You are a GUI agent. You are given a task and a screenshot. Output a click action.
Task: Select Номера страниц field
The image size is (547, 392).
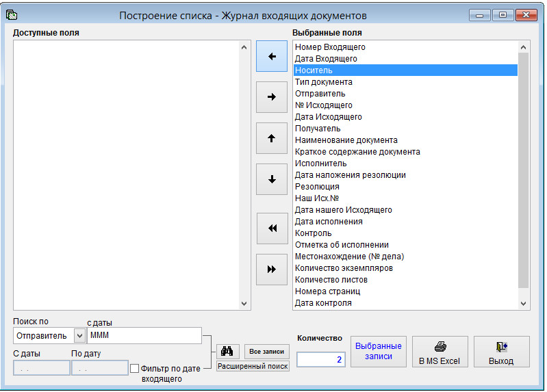click(405, 291)
